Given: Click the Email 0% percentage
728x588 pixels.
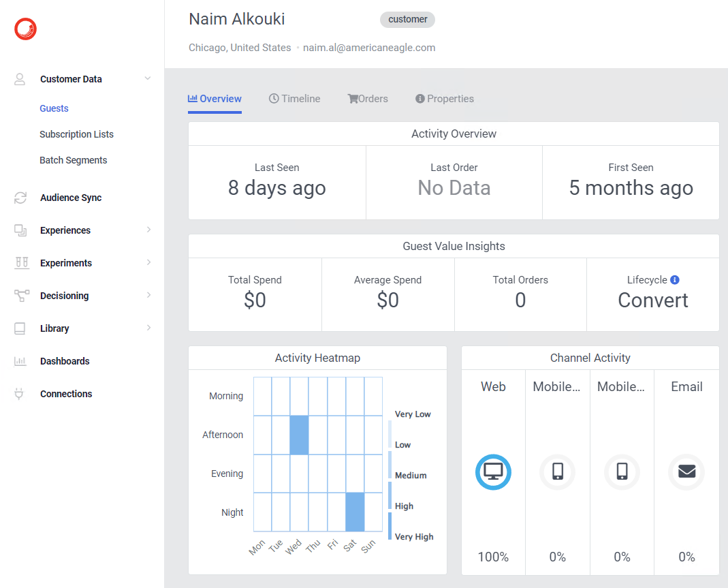Looking at the screenshot, I should (x=686, y=557).
